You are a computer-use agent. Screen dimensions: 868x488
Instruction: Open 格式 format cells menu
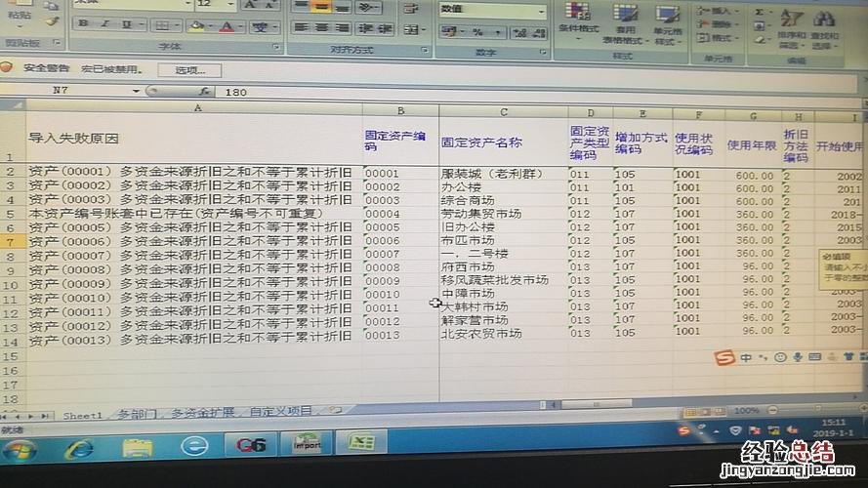click(718, 38)
